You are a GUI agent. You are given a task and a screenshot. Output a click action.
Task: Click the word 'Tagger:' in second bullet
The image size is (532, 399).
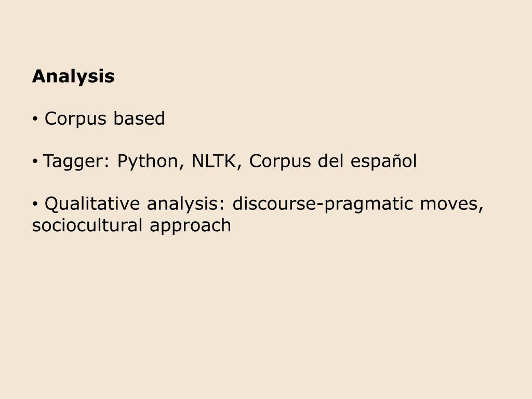click(x=77, y=162)
